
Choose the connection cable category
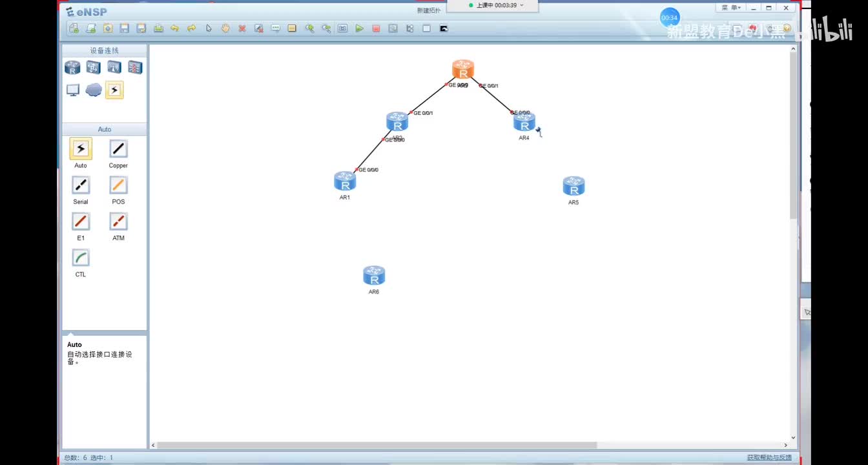114,90
